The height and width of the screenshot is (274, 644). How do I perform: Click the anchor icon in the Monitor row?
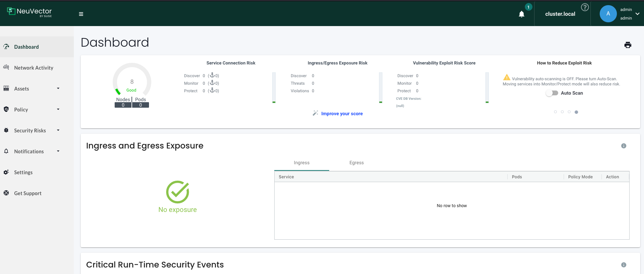tap(212, 83)
